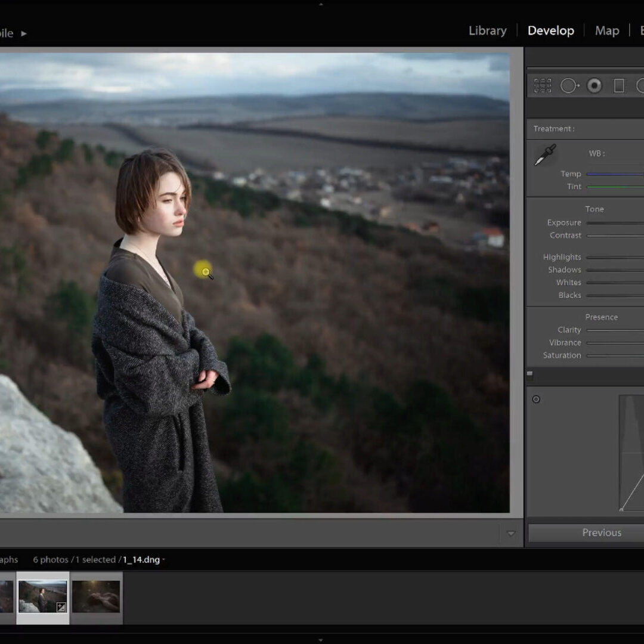
Task: Click the Previous button
Action: (601, 532)
